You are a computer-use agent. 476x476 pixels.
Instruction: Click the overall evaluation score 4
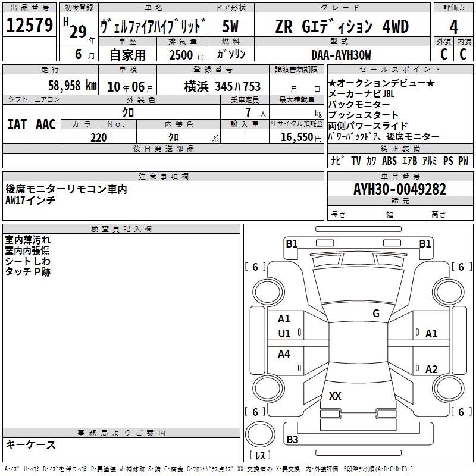click(x=453, y=27)
